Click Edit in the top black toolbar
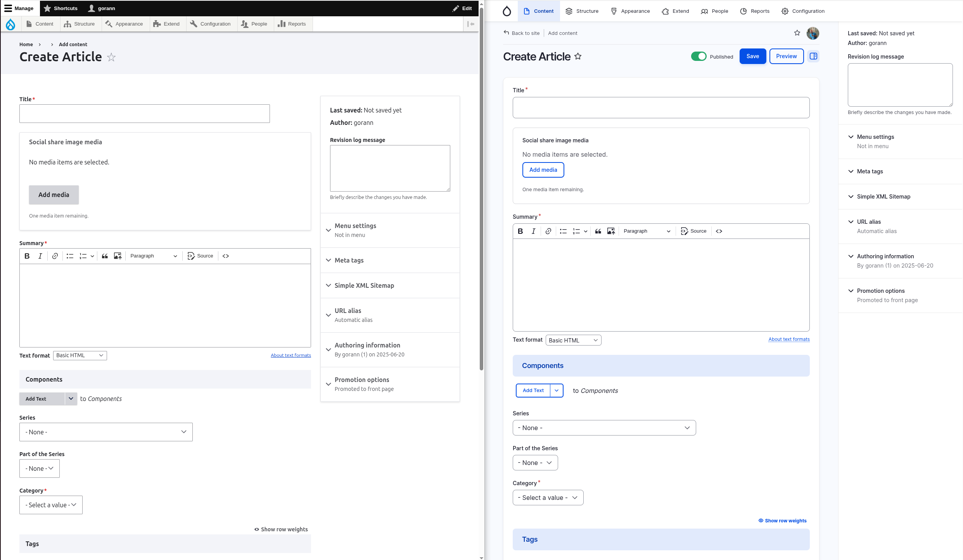The width and height of the screenshot is (963, 560). pos(462,8)
